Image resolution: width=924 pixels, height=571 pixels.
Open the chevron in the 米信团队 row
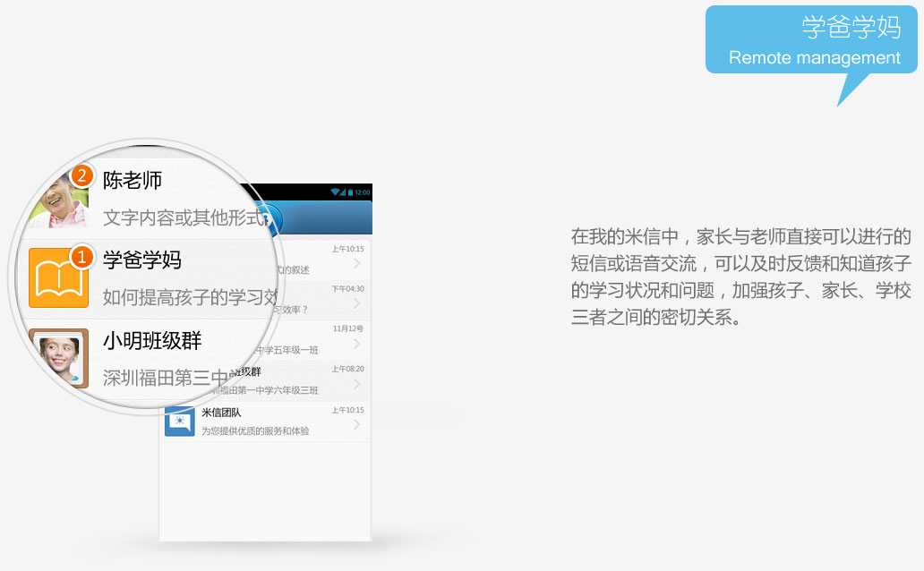(x=356, y=424)
